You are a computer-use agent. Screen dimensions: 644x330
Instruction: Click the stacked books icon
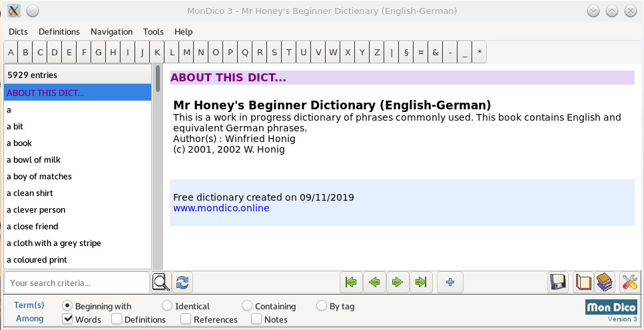tap(605, 282)
